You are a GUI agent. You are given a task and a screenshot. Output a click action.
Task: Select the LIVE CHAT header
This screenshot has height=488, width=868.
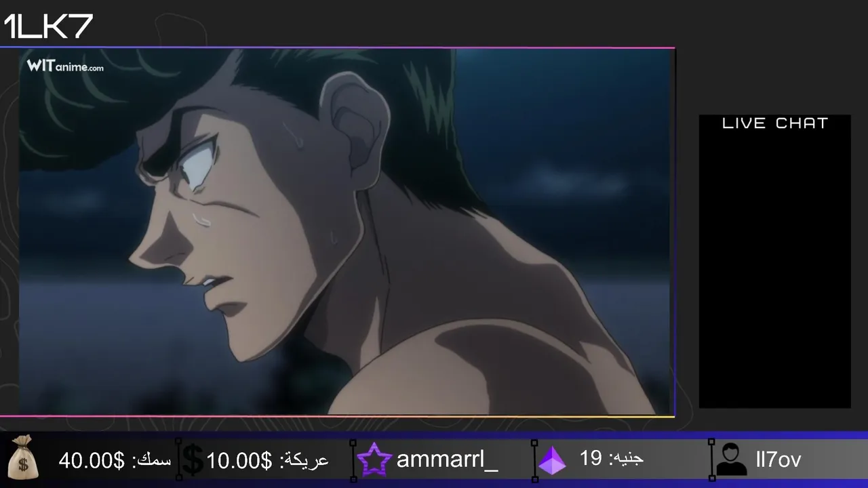click(775, 123)
